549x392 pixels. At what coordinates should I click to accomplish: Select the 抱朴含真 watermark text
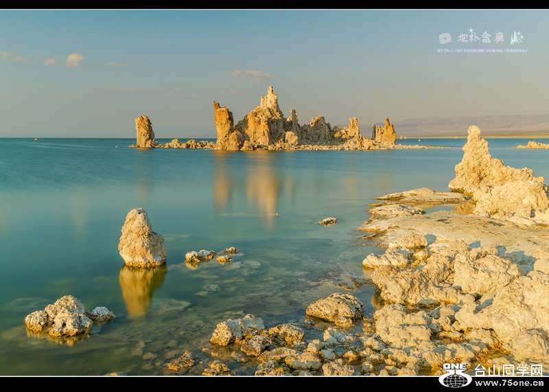pyautogui.click(x=480, y=37)
